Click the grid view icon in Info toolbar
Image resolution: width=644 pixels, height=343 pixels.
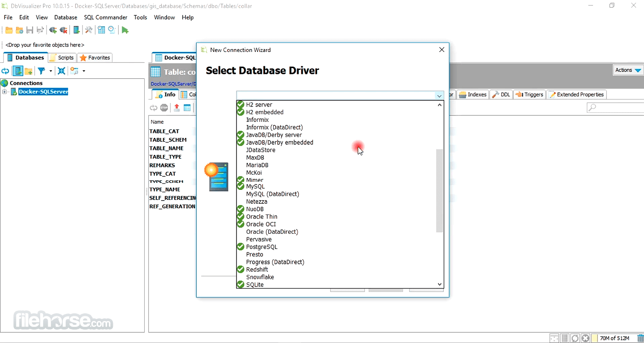coord(187,107)
